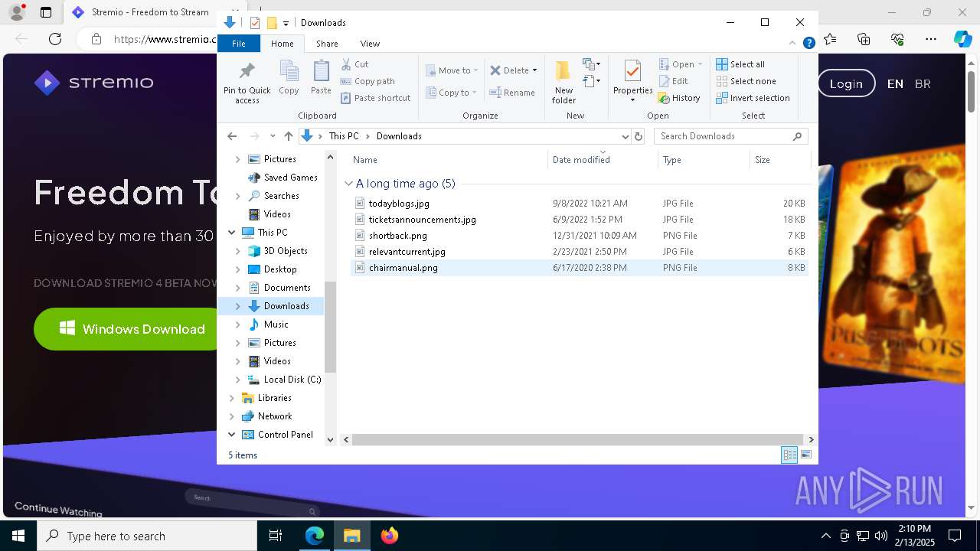The width and height of the screenshot is (980, 551).
Task: Collapse the ribbon with chevron
Action: pos(793,44)
